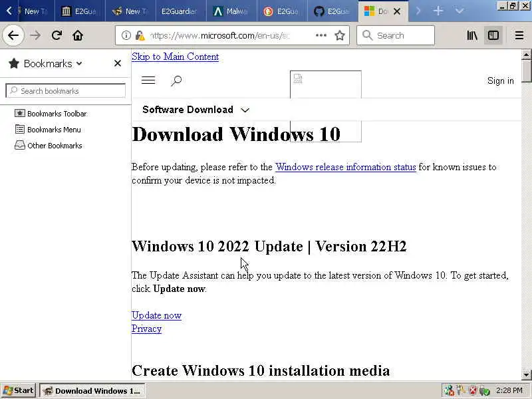The height and width of the screenshot is (399, 532).
Task: Open Windows release information status link
Action: (345, 167)
